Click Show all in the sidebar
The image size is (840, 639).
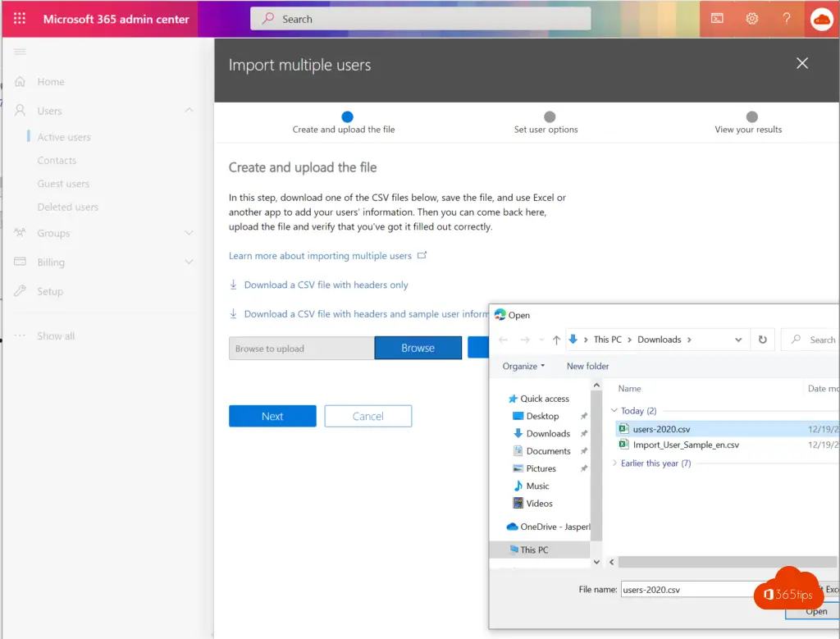(x=56, y=336)
